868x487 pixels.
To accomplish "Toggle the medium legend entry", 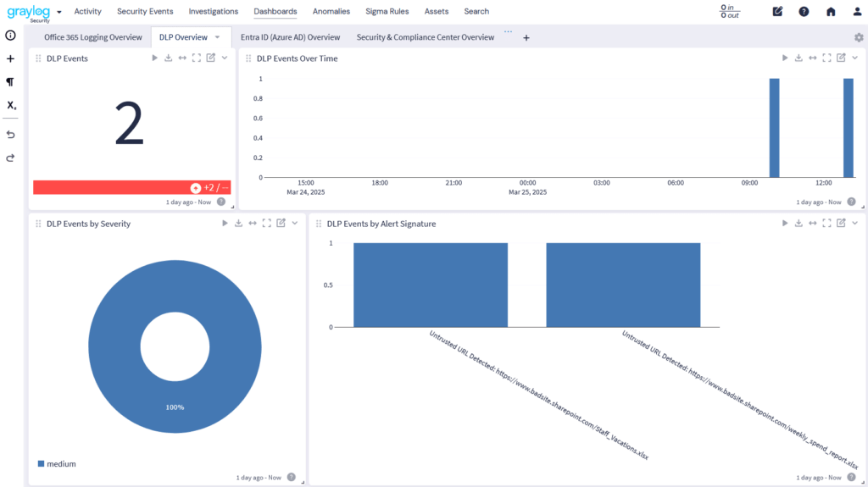I will 56,463.
